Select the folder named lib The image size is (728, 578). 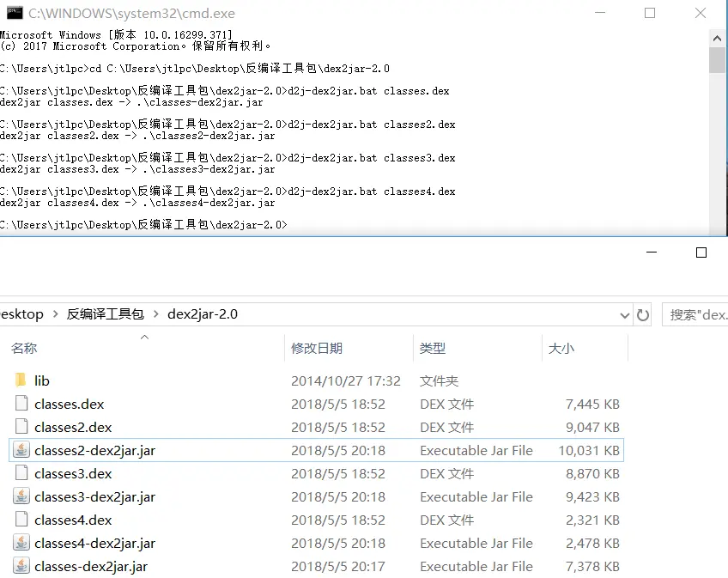click(42, 380)
